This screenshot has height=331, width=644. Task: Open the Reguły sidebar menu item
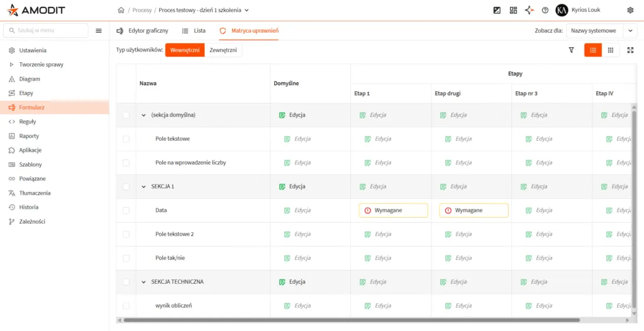pyautogui.click(x=28, y=121)
